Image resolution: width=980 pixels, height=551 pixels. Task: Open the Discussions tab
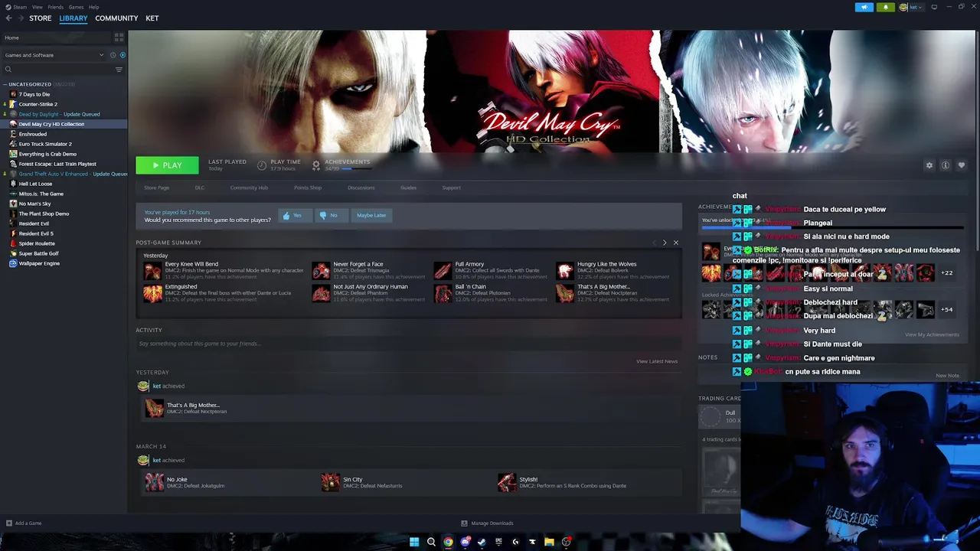pos(361,187)
